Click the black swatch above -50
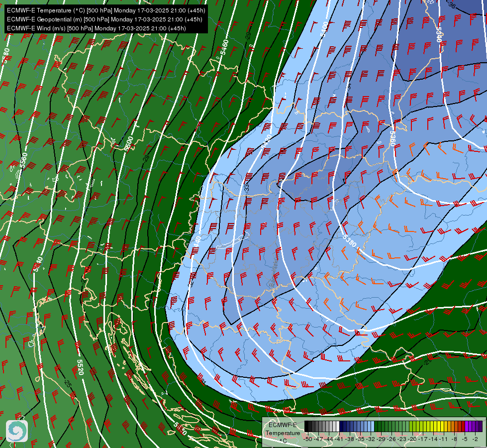 306,426
